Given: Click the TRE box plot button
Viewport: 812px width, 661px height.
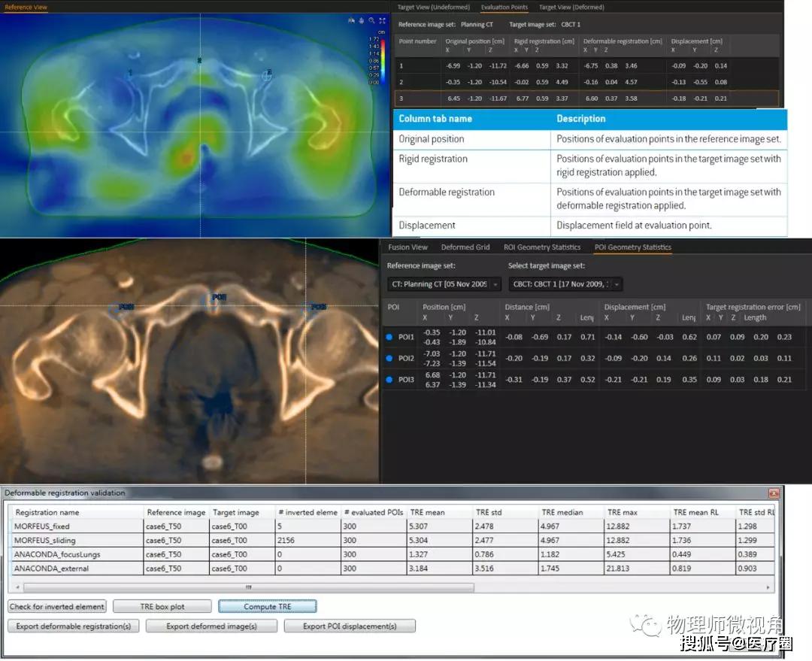Looking at the screenshot, I should click(162, 606).
